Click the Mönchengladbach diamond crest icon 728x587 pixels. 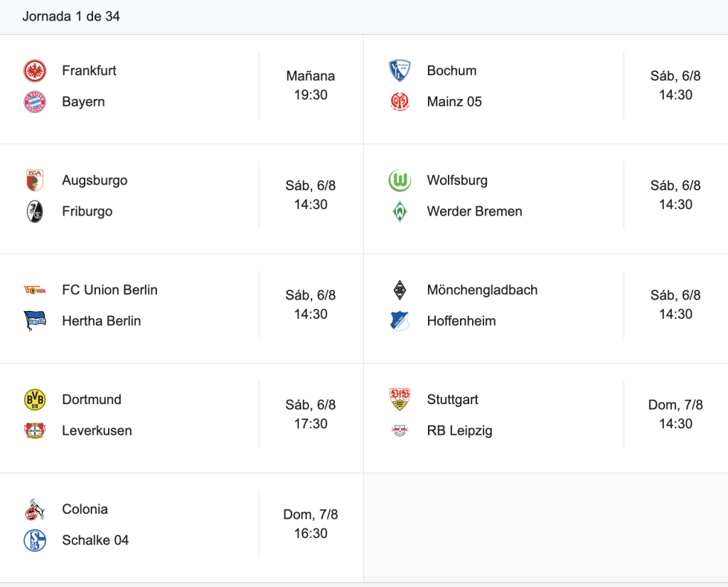pyautogui.click(x=400, y=290)
